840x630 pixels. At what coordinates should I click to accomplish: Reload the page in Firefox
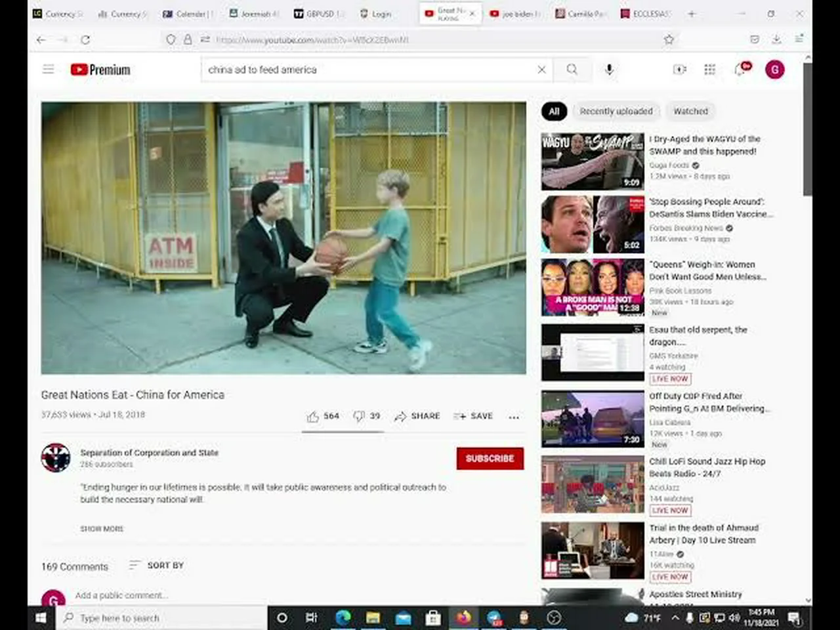coord(85,40)
